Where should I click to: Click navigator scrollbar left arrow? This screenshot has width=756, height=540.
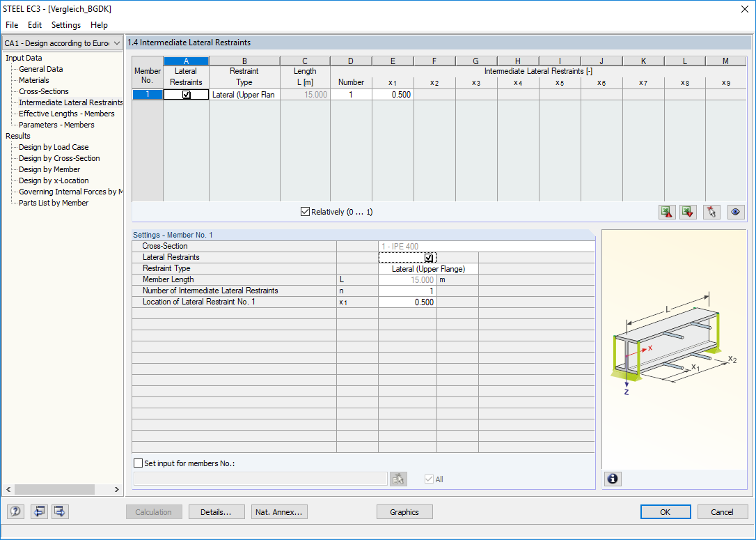(x=8, y=489)
